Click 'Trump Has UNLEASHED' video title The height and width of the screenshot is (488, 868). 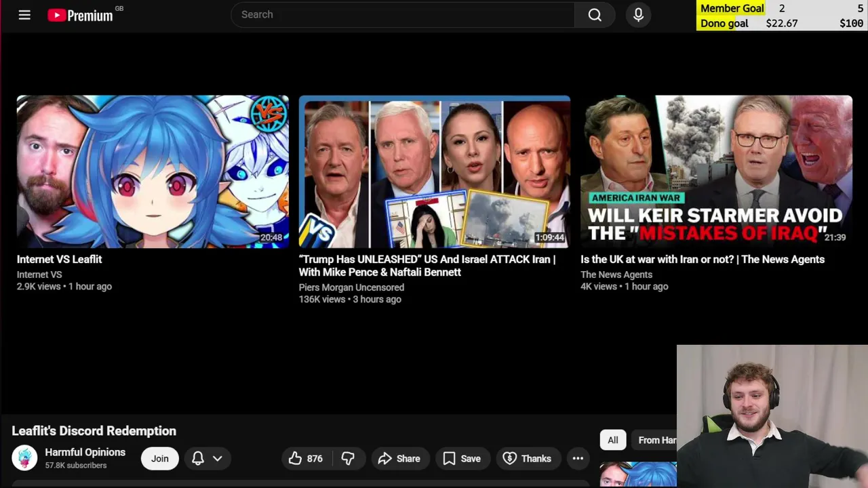coord(427,266)
